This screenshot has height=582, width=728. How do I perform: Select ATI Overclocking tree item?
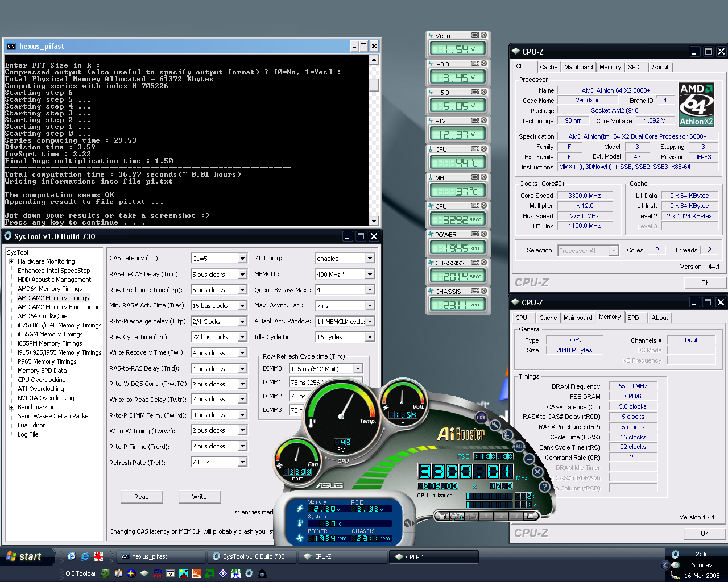41,389
